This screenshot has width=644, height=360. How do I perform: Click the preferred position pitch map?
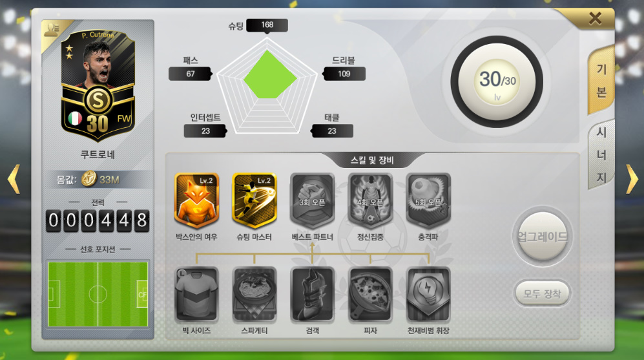pos(98,294)
